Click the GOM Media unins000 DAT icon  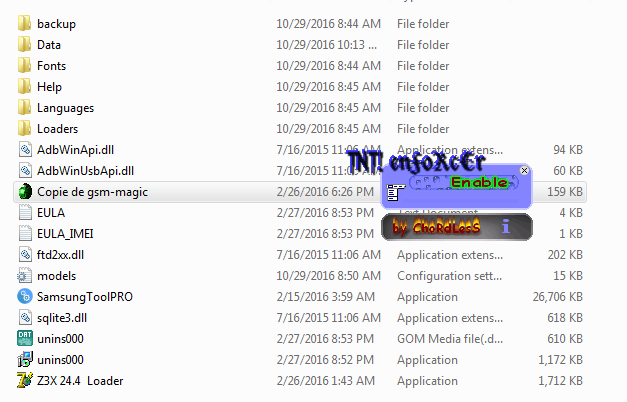pos(25,338)
